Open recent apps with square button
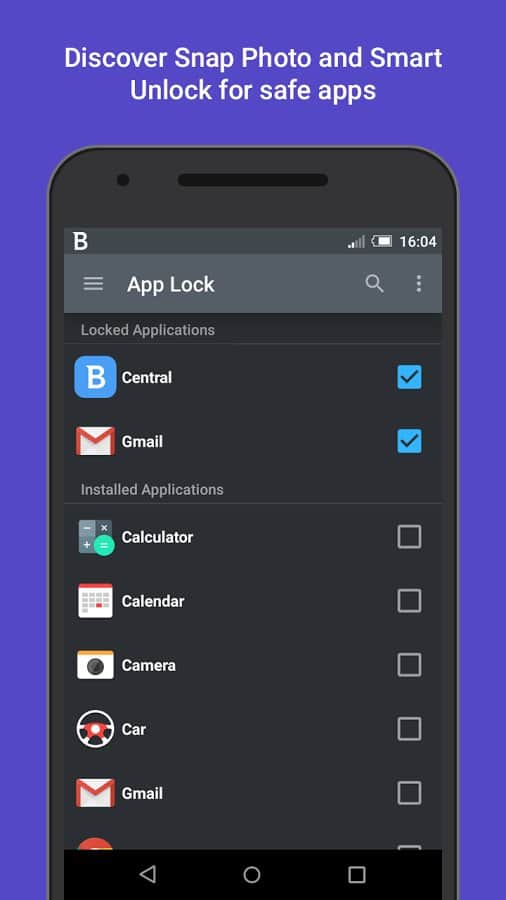Viewport: 506px width, 900px height. point(356,874)
